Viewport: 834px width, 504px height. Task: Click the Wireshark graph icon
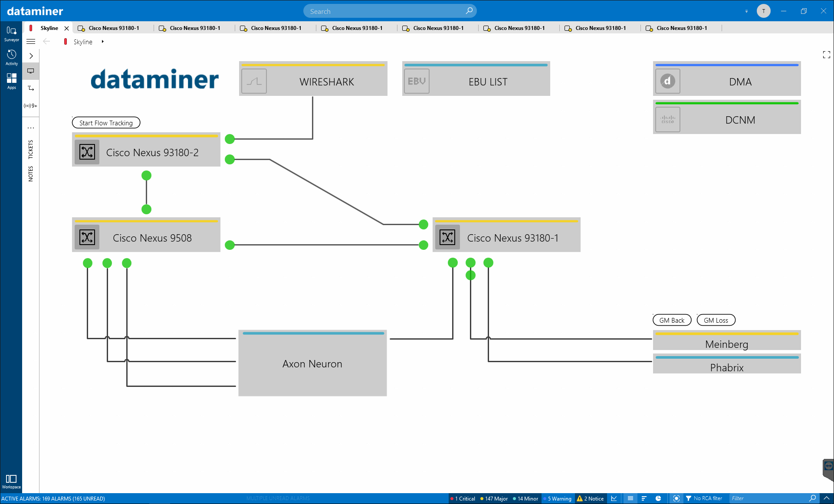click(x=254, y=81)
